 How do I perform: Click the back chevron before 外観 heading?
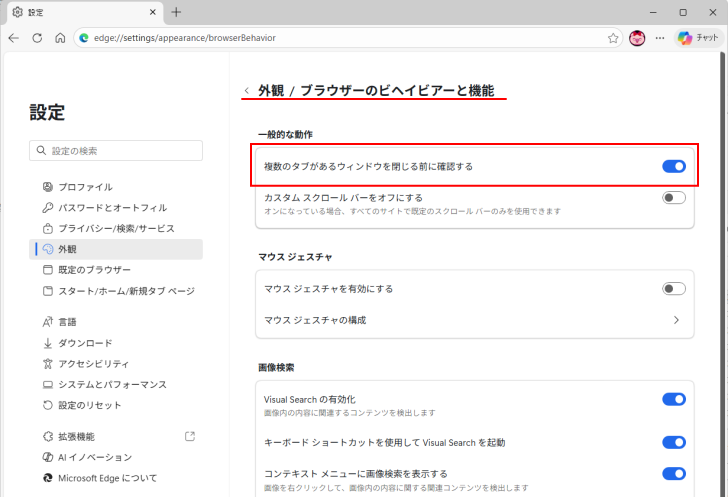pos(247,91)
